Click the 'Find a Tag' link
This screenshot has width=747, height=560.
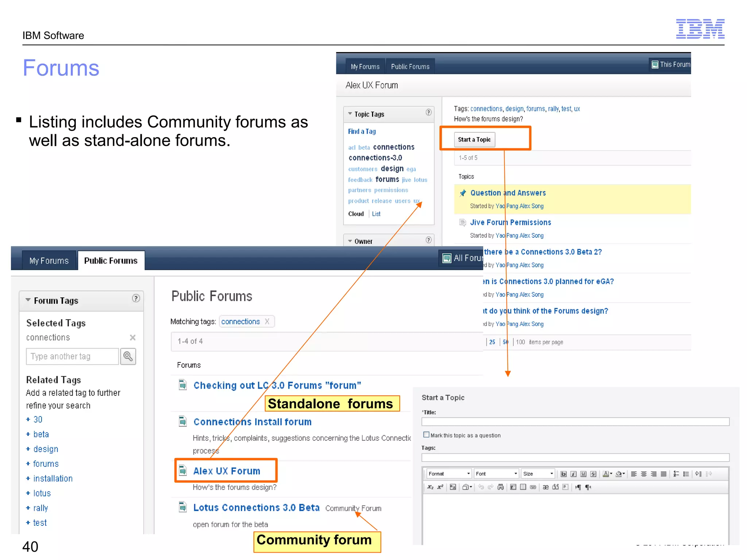[362, 131]
